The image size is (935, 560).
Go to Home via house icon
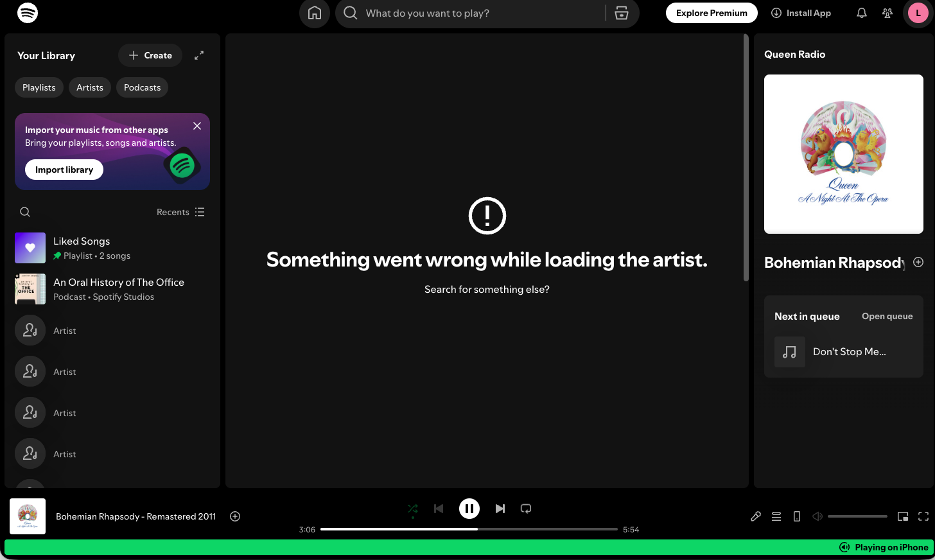(315, 13)
